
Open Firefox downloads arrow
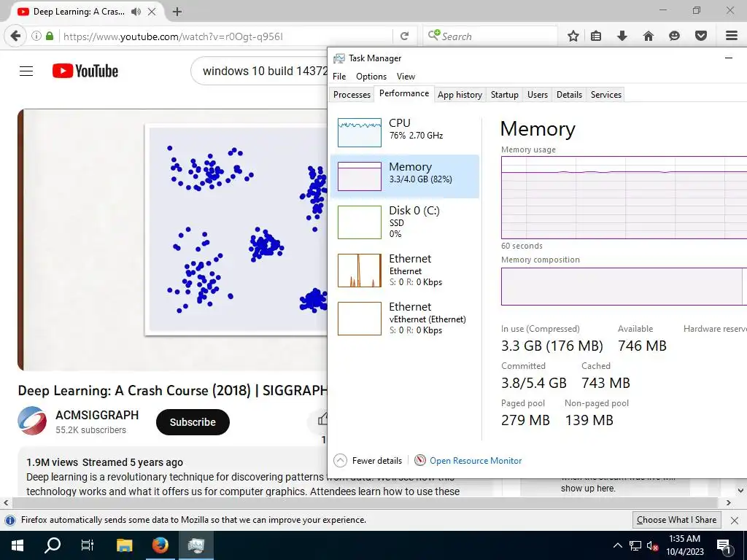click(x=622, y=36)
